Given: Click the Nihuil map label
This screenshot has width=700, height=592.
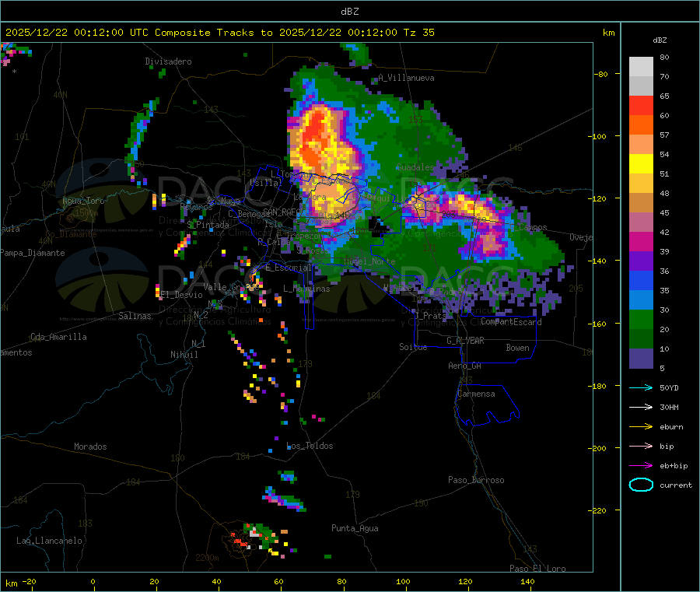Looking at the screenshot, I should point(184,355).
